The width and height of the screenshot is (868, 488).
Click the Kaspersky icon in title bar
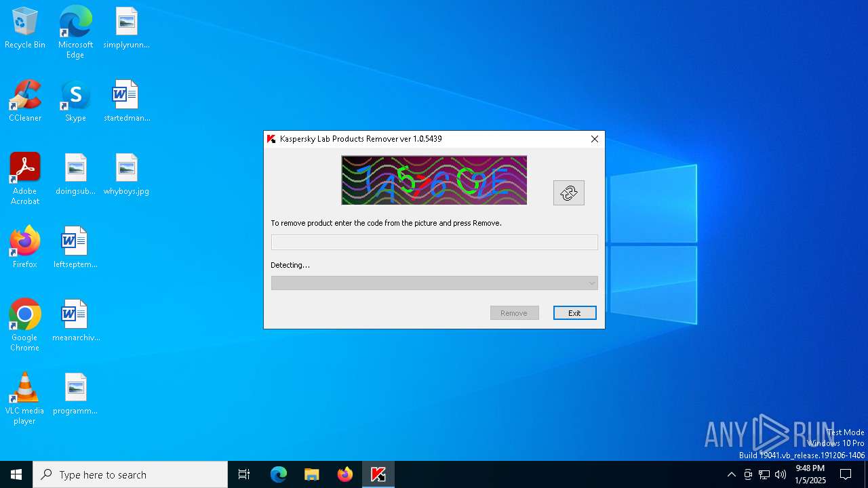coord(272,139)
